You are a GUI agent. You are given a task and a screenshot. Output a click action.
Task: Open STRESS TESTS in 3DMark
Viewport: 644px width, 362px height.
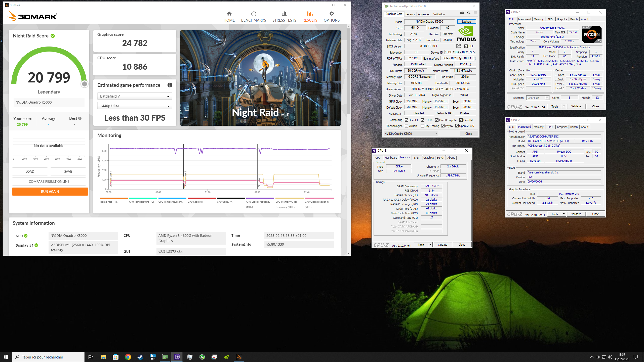(x=284, y=17)
